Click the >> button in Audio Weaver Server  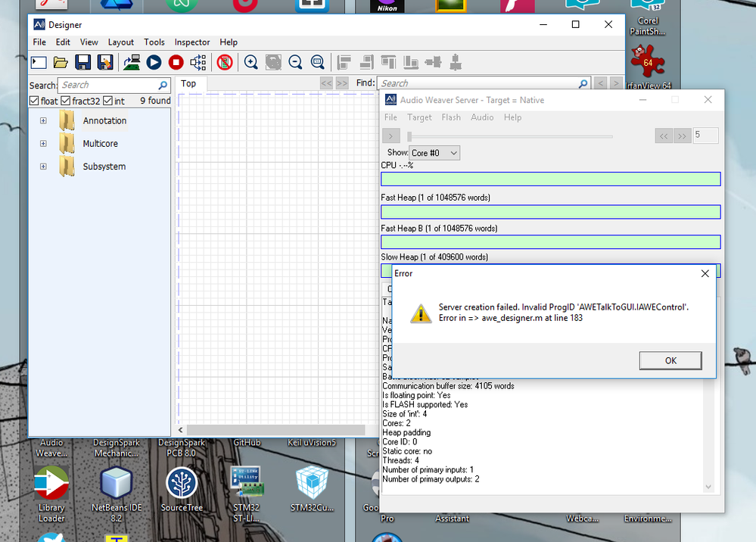pyautogui.click(x=683, y=136)
